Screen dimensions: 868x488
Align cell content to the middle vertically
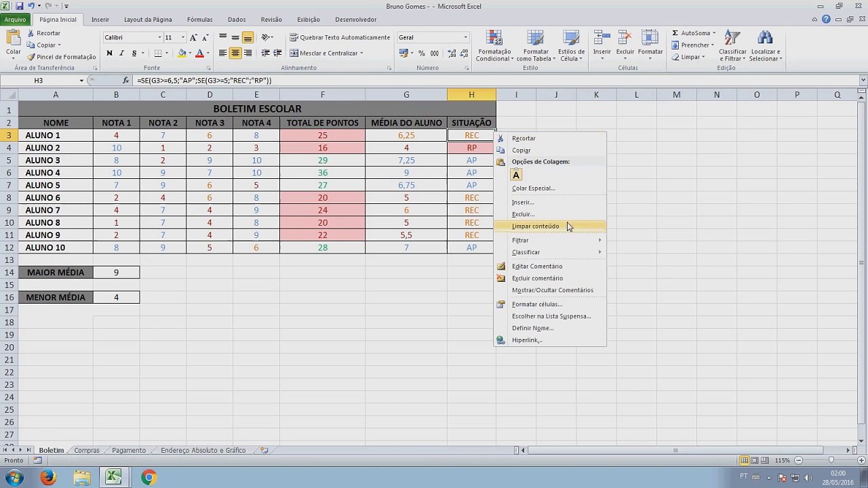pyautogui.click(x=235, y=37)
